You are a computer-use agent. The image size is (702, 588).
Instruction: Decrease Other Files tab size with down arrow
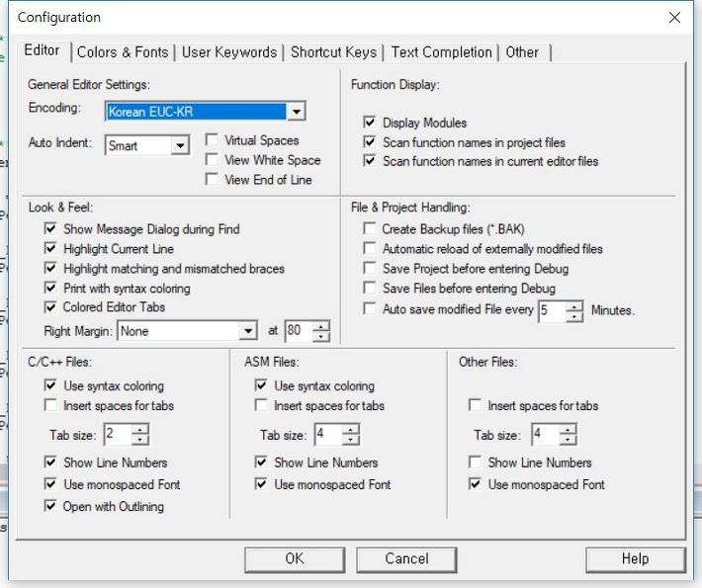pos(568,440)
